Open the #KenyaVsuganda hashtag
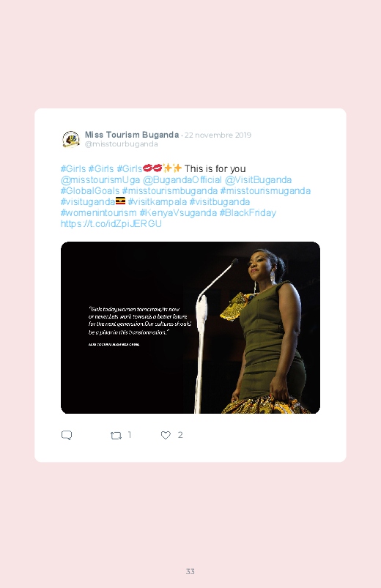This screenshot has width=381, height=588. tap(178, 212)
